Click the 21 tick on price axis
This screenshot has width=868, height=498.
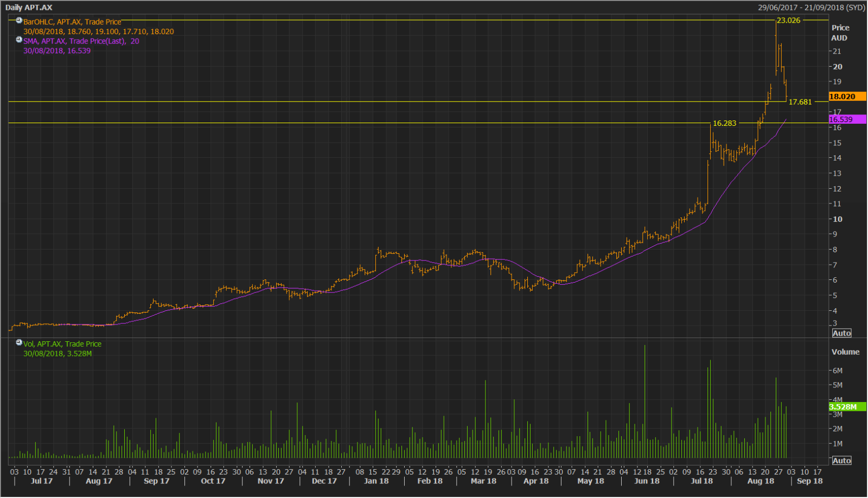coord(837,52)
